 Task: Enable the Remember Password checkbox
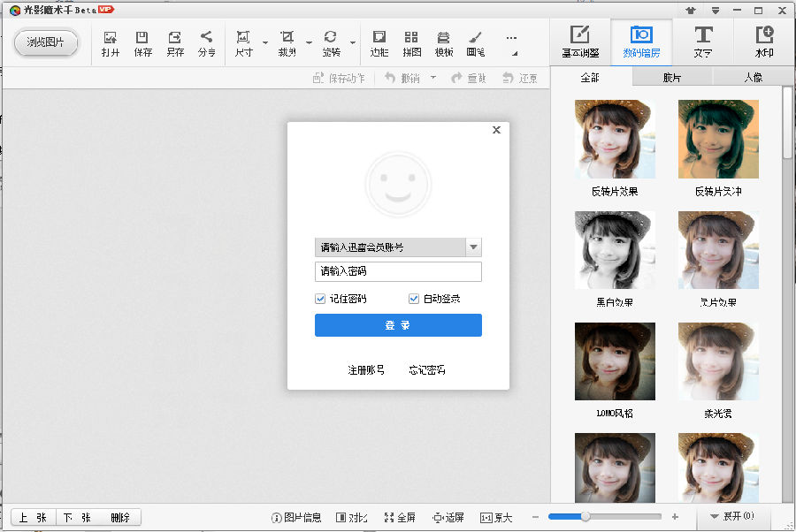point(319,299)
